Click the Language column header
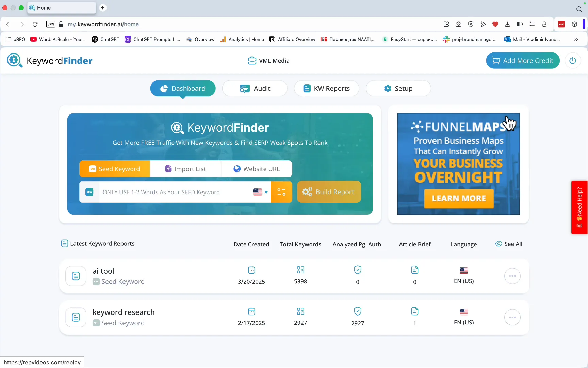This screenshot has width=588, height=368. tap(464, 244)
